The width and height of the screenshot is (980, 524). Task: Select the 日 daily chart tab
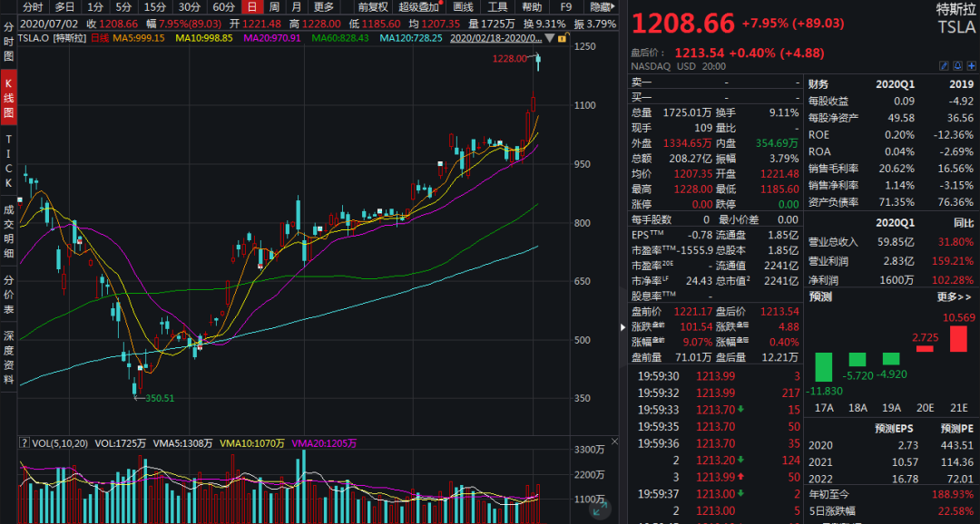[x=252, y=7]
